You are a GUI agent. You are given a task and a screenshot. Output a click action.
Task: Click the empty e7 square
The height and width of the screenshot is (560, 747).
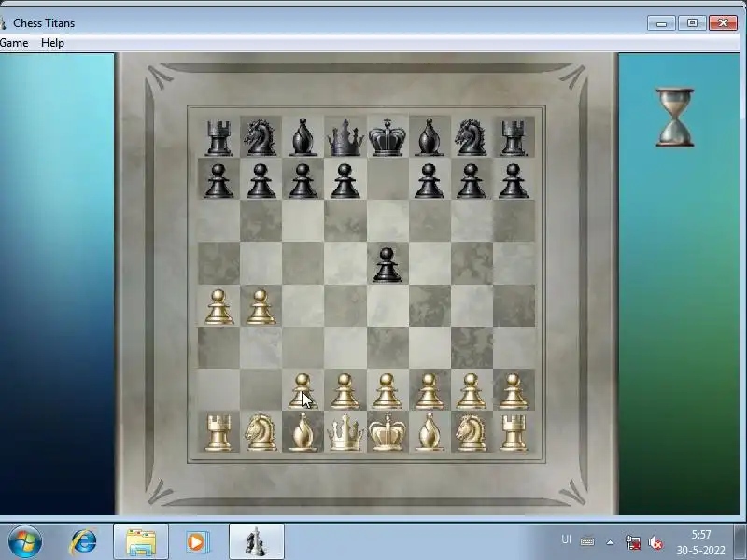388,179
